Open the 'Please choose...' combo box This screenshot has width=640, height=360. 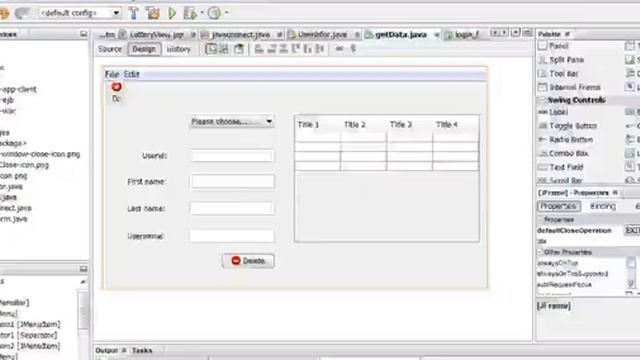coord(231,122)
